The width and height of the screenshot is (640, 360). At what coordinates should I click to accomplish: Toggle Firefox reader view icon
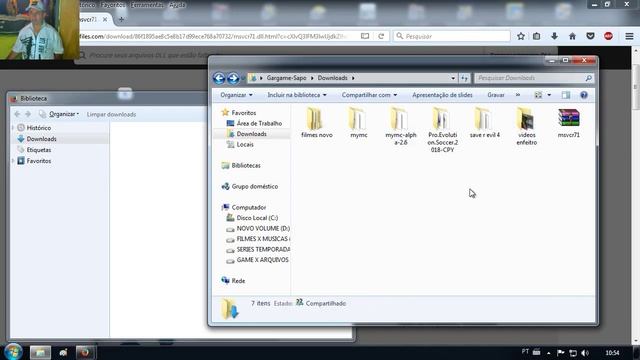pos(365,36)
